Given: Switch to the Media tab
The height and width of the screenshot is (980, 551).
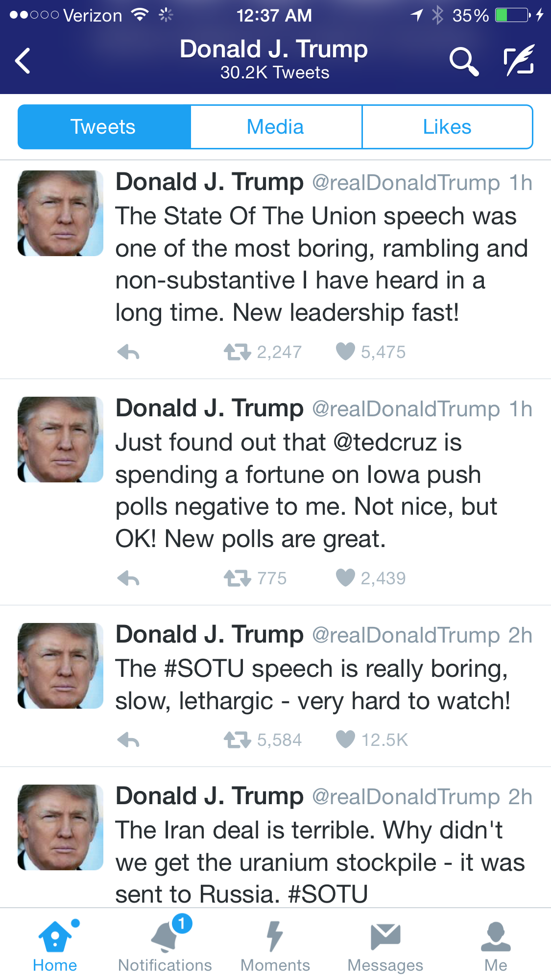Looking at the screenshot, I should tap(276, 127).
